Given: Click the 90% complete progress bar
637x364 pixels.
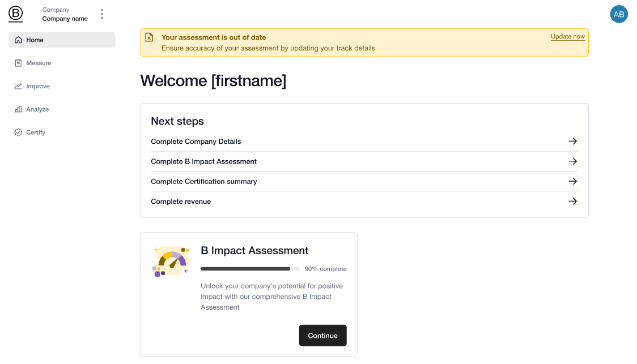Looking at the screenshot, I should tap(250, 269).
